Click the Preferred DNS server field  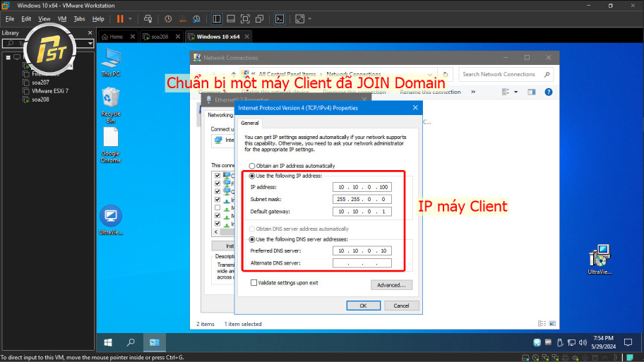(362, 251)
